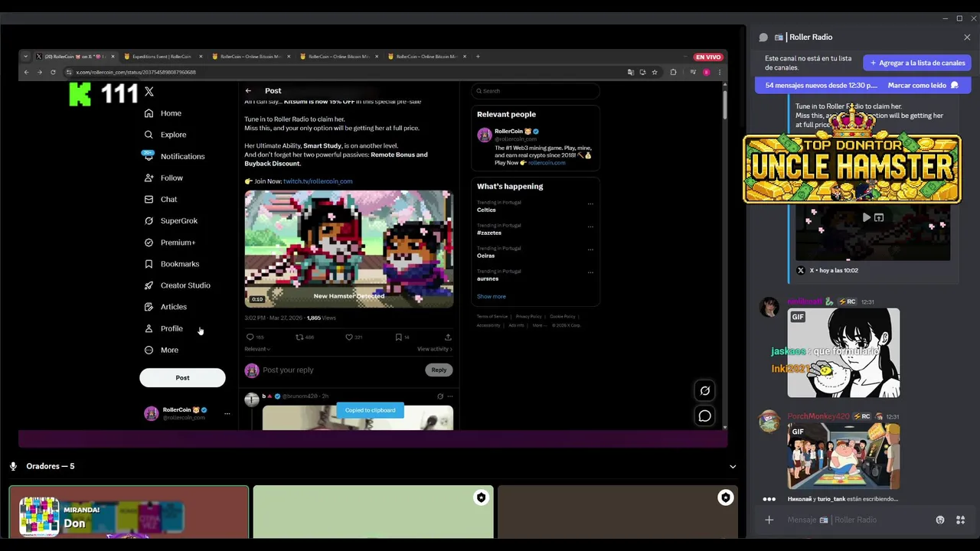The height and width of the screenshot is (551, 980).
Task: Open the browser tab list dropdown
Action: (25, 56)
